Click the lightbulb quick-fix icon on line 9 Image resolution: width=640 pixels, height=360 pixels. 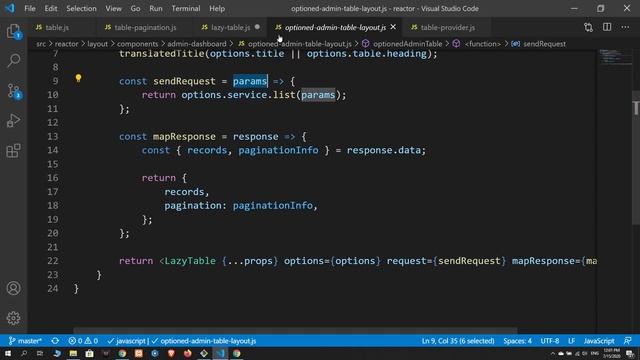tap(78, 78)
